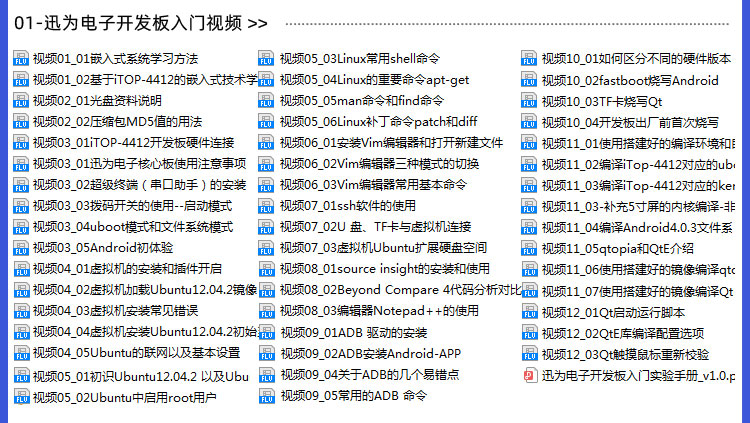Select FLV icon of 视频12_03Qt触摸鼠标重新校验
Viewport: 750px width, 423px height.
point(530,355)
